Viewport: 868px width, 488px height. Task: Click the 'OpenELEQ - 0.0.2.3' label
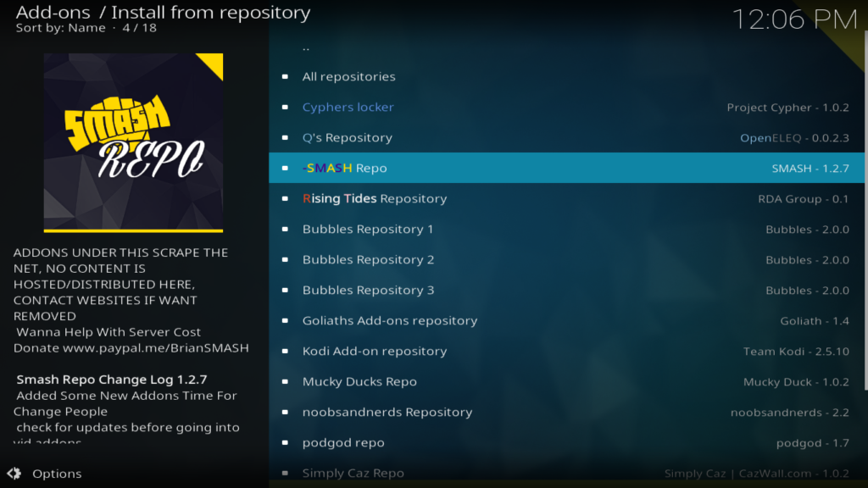coord(794,138)
